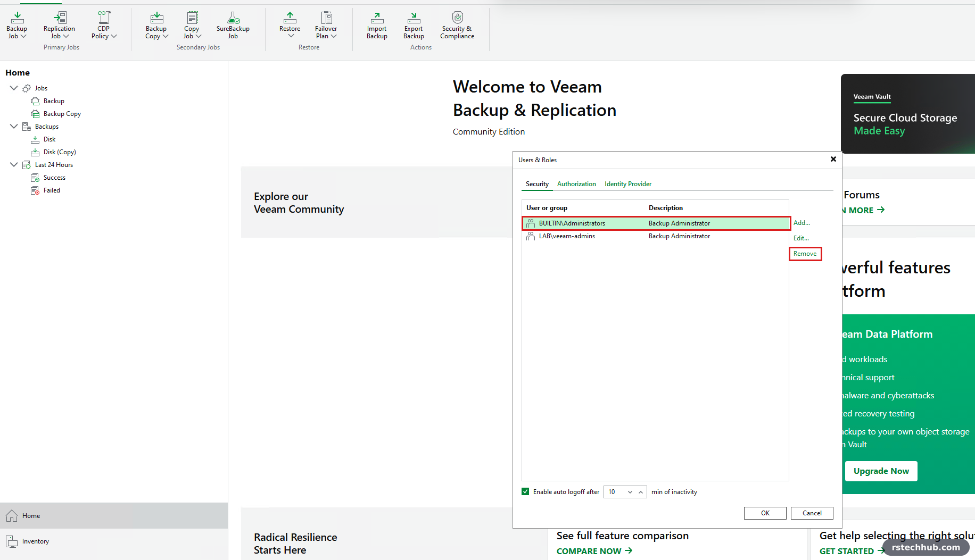975x560 pixels.
Task: Collapse the Jobs tree node
Action: [x=14, y=88]
